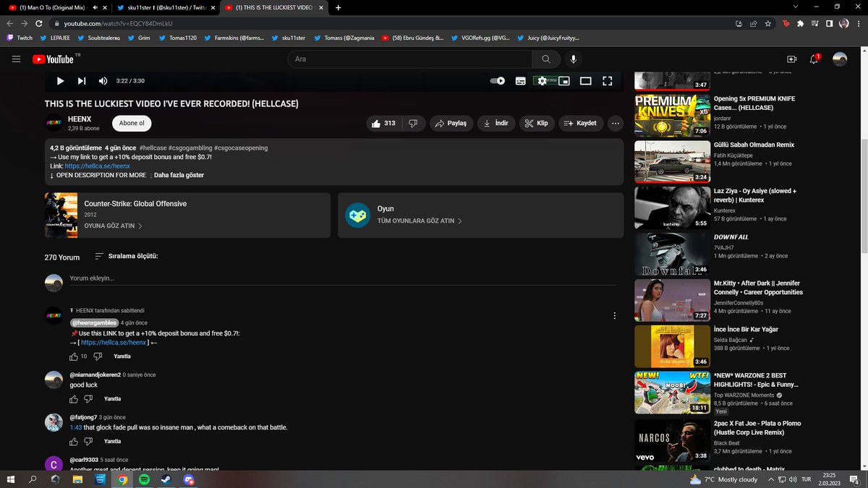Open the hellca.se/heenx link in pinned comment

(114, 343)
